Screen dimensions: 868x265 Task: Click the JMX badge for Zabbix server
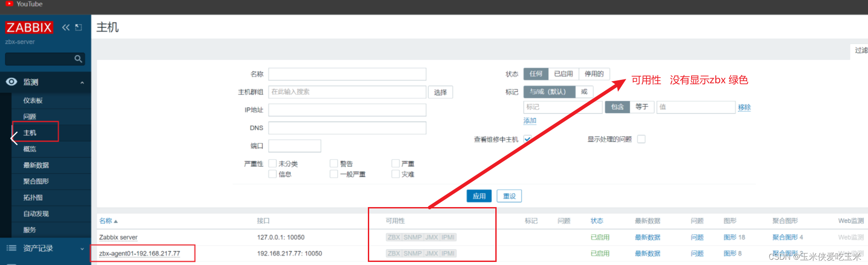(x=431, y=237)
